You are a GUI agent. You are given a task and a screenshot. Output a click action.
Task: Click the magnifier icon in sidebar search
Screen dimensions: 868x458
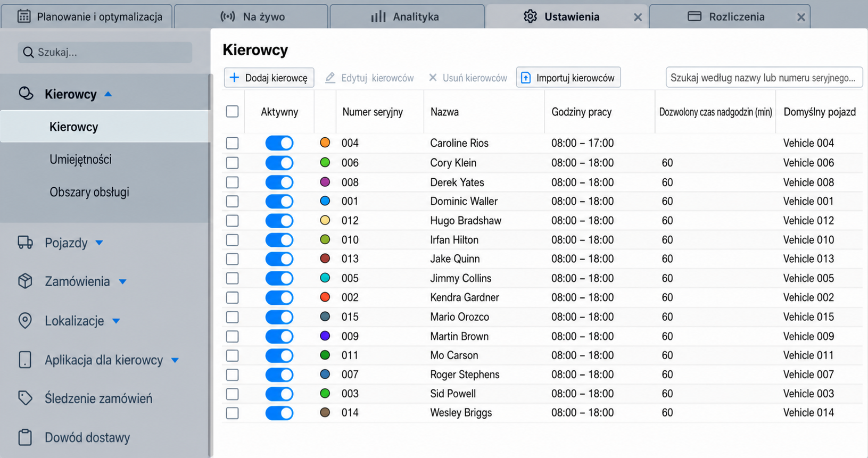29,52
